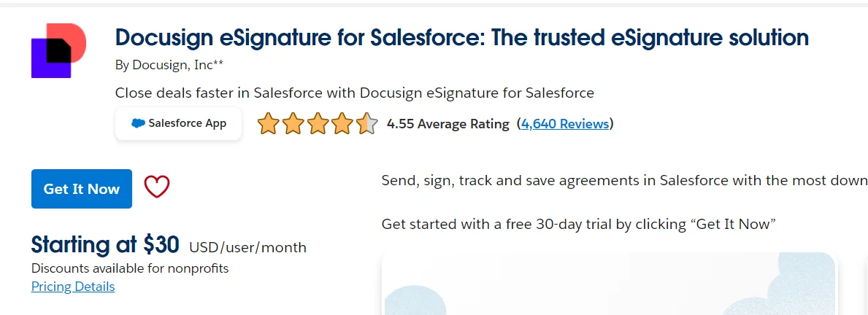The image size is (868, 315).
Task: Click the second rating star
Action: pyautogui.click(x=293, y=124)
